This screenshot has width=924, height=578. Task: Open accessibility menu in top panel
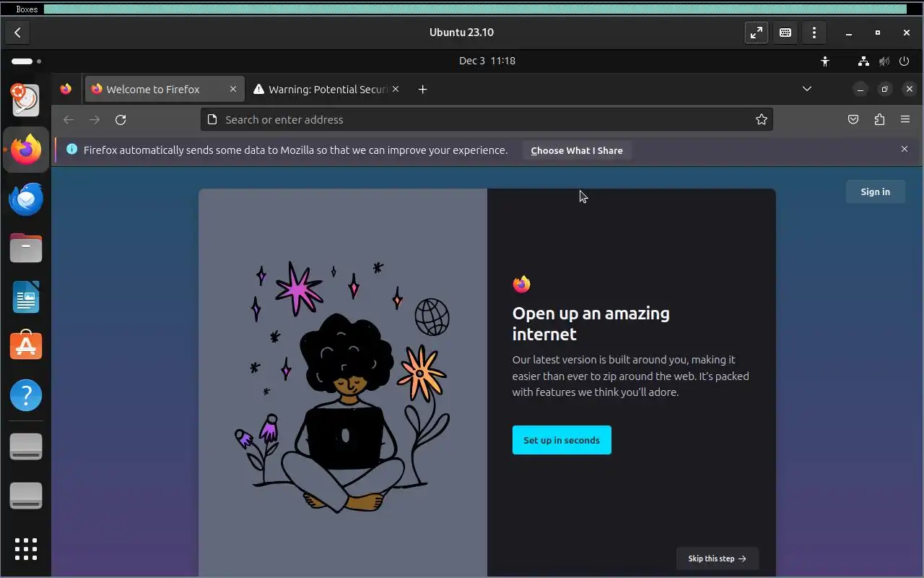coord(825,61)
